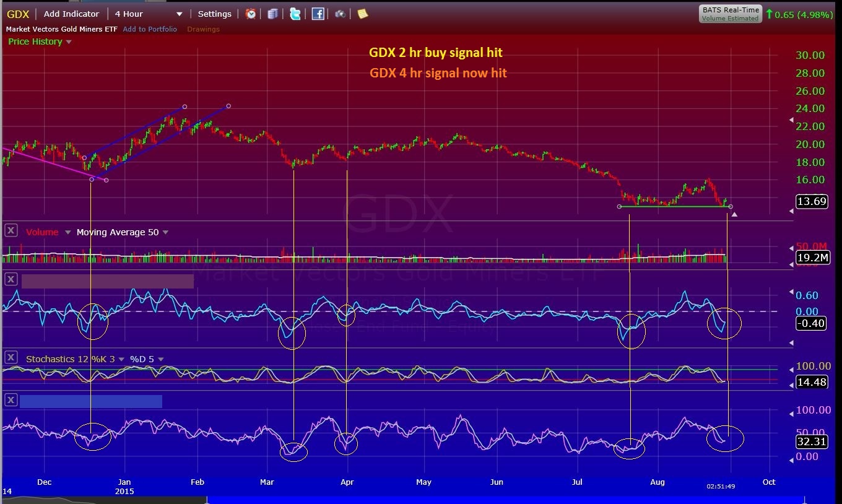Take a chart snapshot with the camera icon

[340, 14]
